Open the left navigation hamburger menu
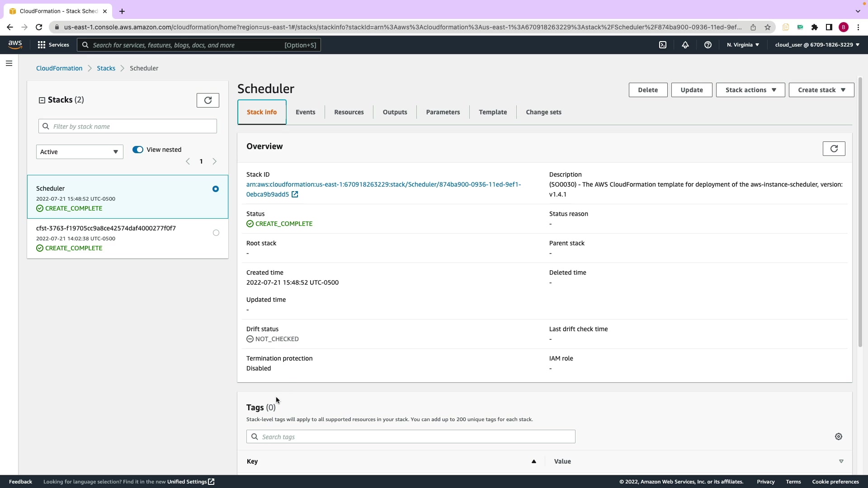Viewport: 868px width, 488px height. pos(9,63)
